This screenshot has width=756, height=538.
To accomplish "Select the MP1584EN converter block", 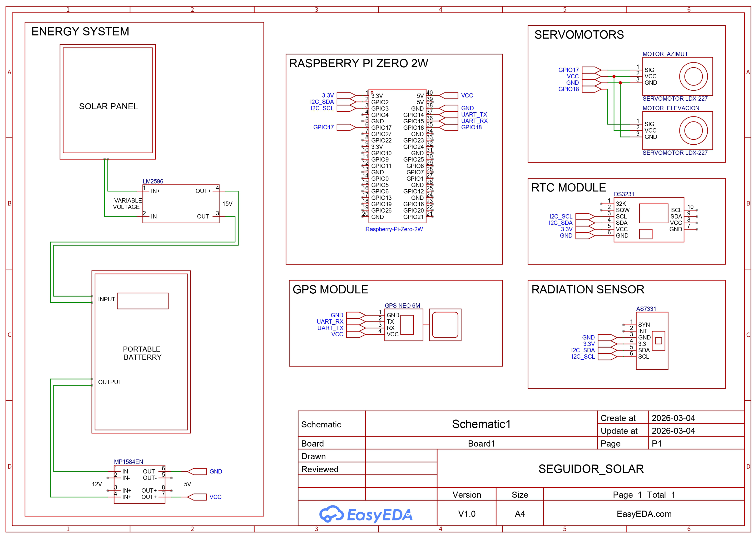I will (139, 484).
